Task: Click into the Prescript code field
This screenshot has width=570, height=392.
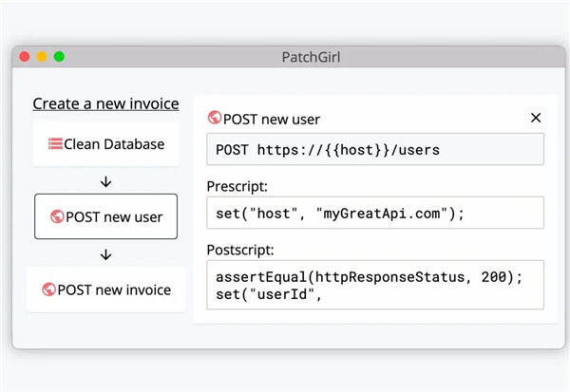Action: pyautogui.click(x=375, y=213)
